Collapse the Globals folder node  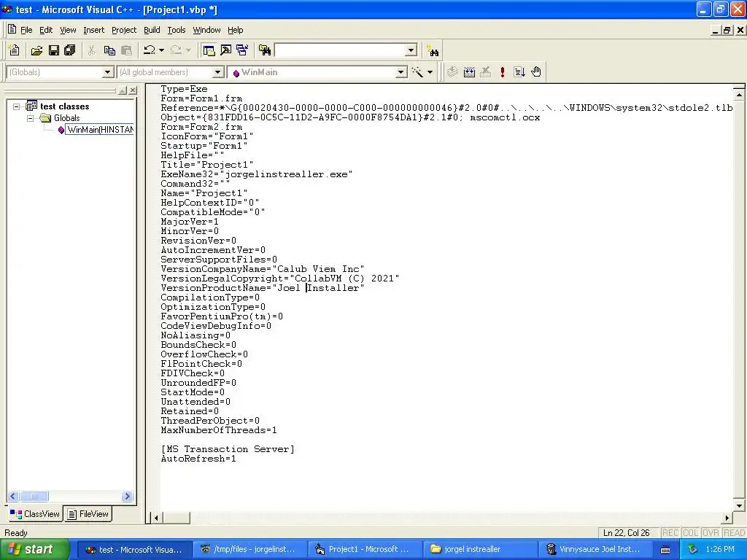[x=30, y=118]
